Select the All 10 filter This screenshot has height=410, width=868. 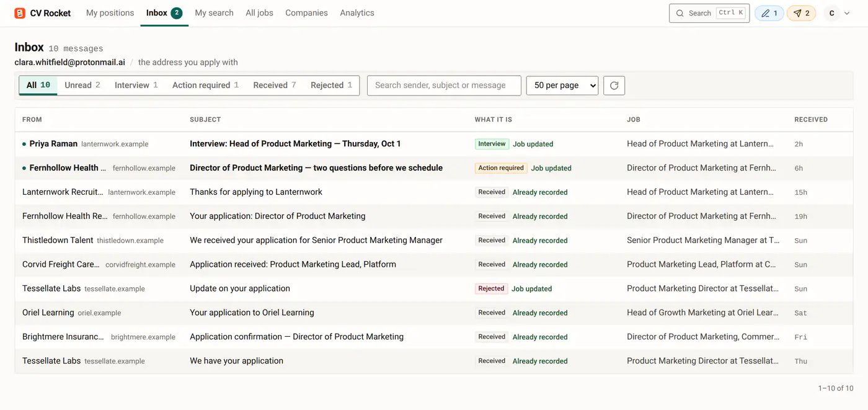38,85
